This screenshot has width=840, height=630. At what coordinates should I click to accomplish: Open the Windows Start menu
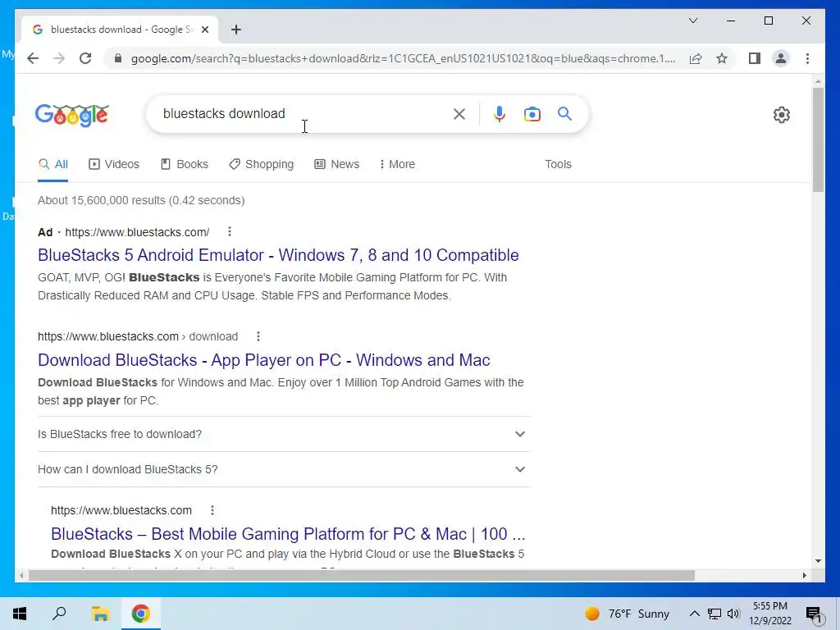tap(20, 614)
